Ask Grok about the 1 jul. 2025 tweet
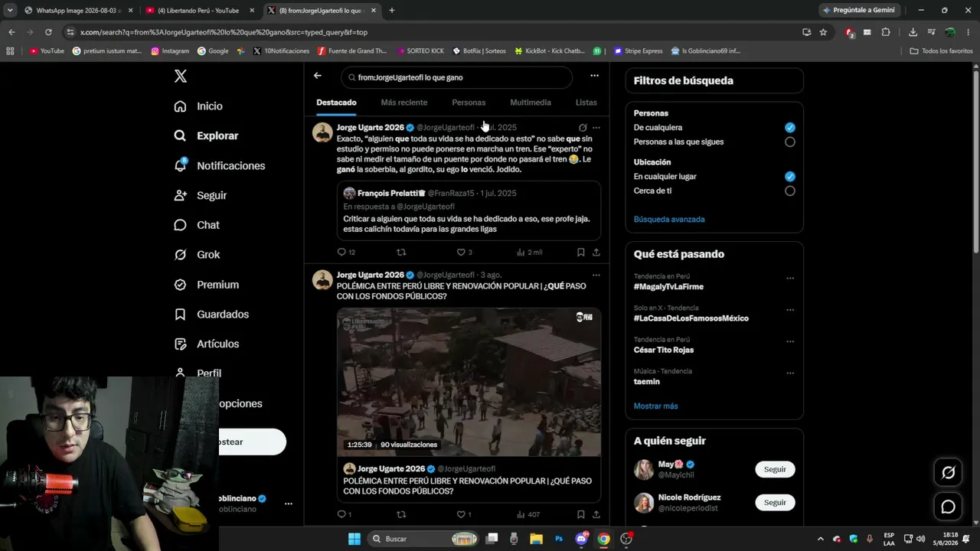This screenshot has height=551, width=980. pos(583,128)
